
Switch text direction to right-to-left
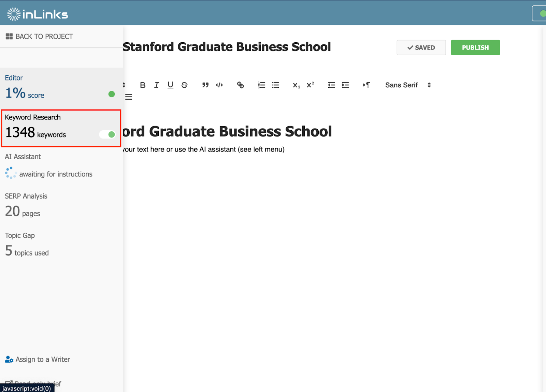tap(367, 85)
